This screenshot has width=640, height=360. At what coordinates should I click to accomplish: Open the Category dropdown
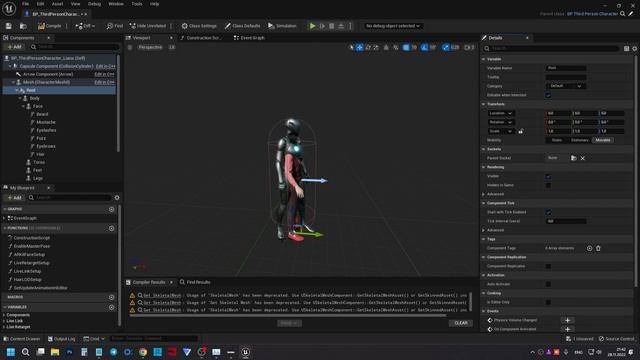pos(566,86)
